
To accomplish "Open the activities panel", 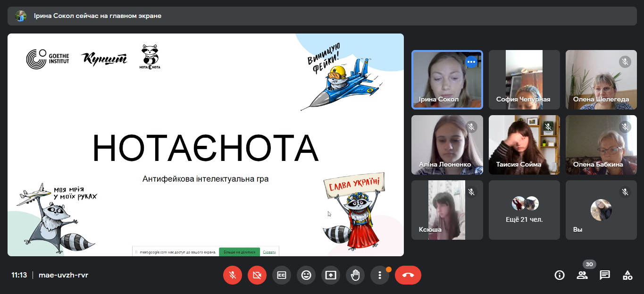I will pos(627,275).
